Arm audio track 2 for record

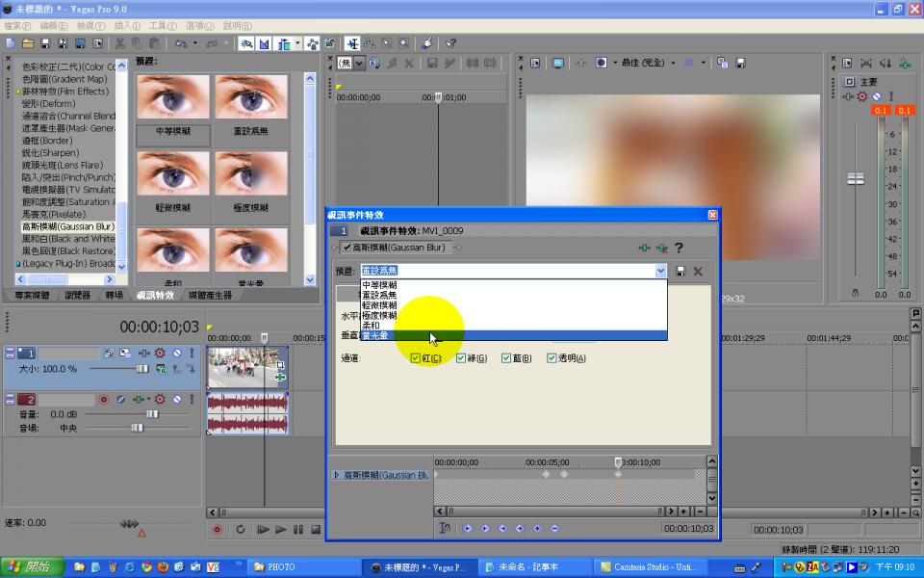click(x=104, y=399)
